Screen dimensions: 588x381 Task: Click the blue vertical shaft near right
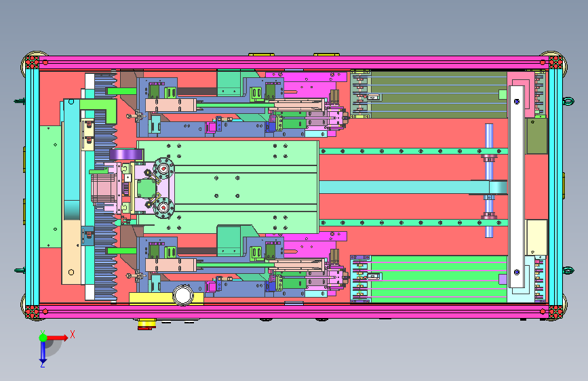[x=488, y=180]
